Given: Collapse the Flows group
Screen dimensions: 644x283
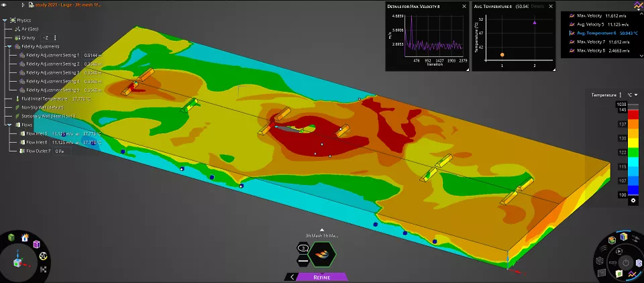Looking at the screenshot, I should (9, 125).
